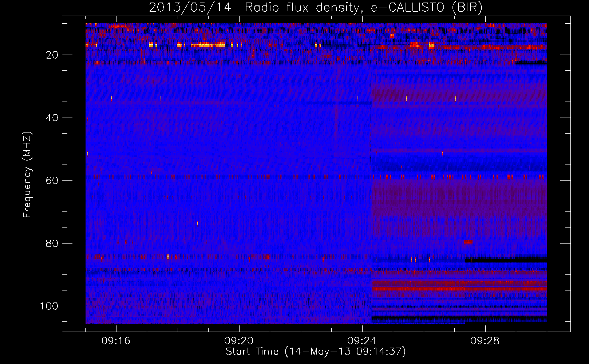Viewport: 589px width, 364px height.
Task: Click the plot title text
Action: point(316,7)
